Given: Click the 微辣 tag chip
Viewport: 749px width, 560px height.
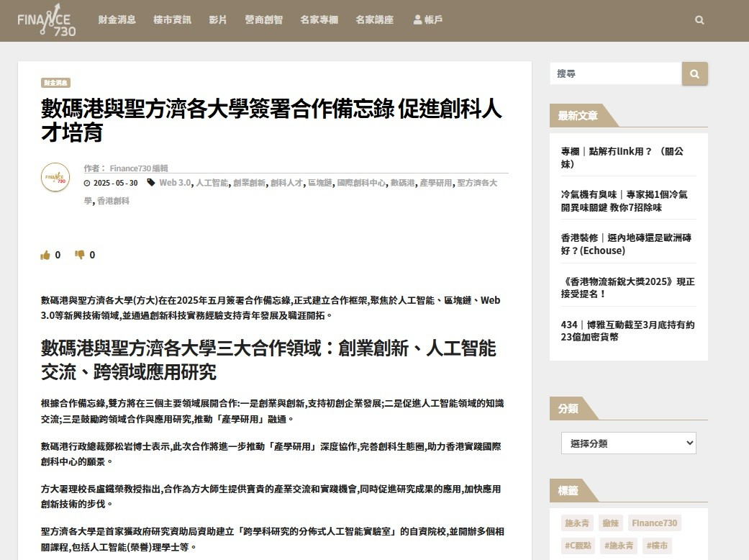Looking at the screenshot, I should click(x=610, y=523).
